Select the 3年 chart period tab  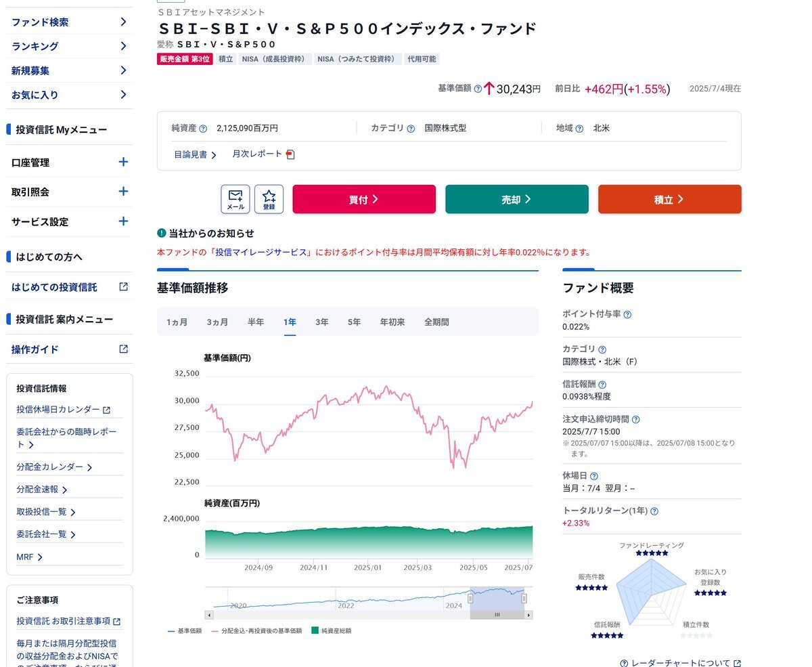point(322,322)
